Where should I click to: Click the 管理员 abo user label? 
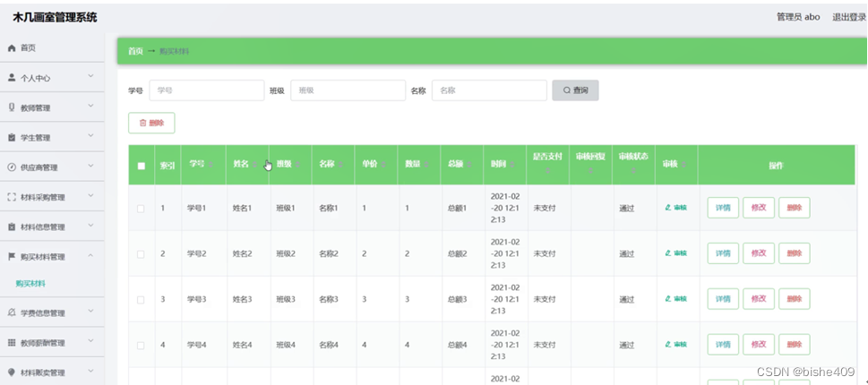798,17
